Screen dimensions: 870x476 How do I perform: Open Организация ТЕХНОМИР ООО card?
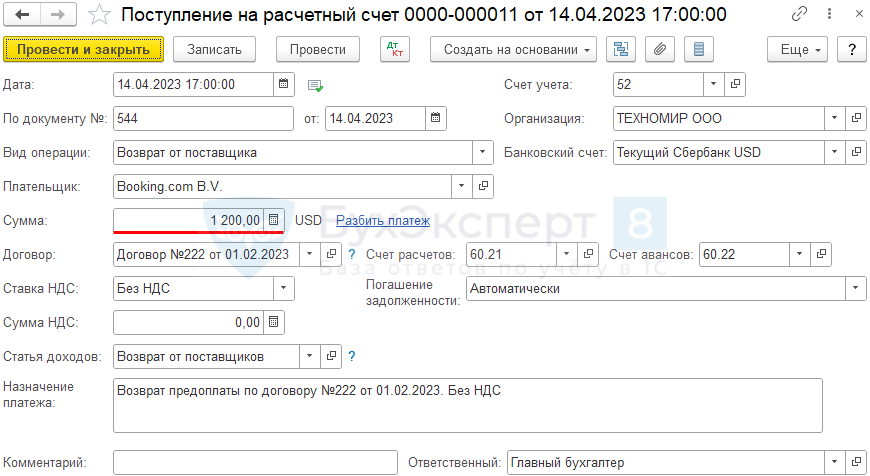tap(856, 118)
